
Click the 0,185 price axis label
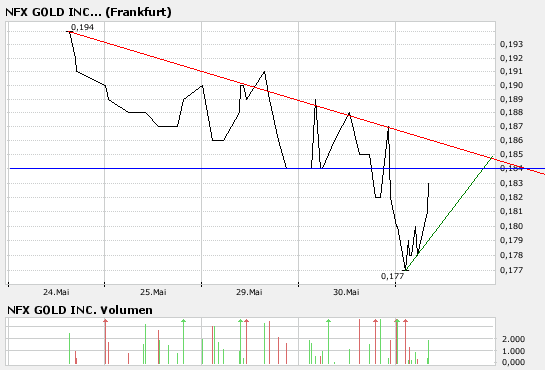pos(511,154)
